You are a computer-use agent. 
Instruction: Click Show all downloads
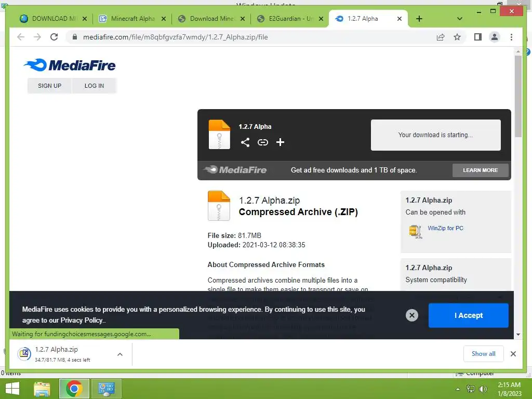pos(484,354)
